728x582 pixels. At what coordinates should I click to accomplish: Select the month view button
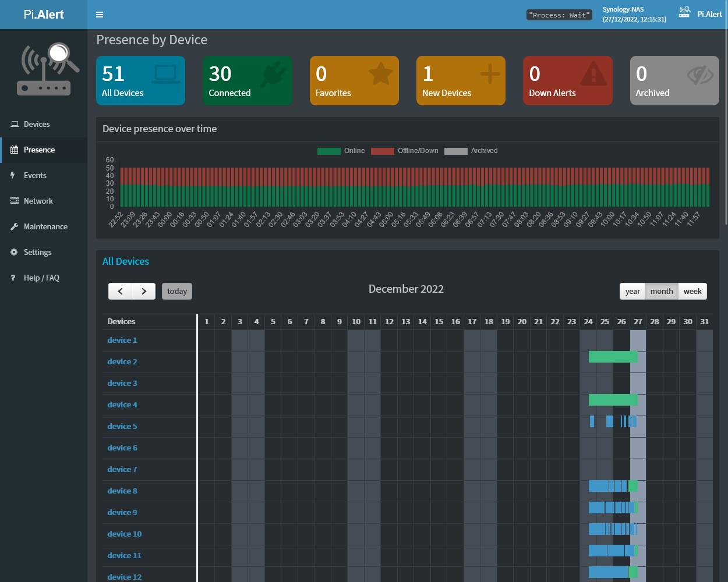pyautogui.click(x=662, y=291)
